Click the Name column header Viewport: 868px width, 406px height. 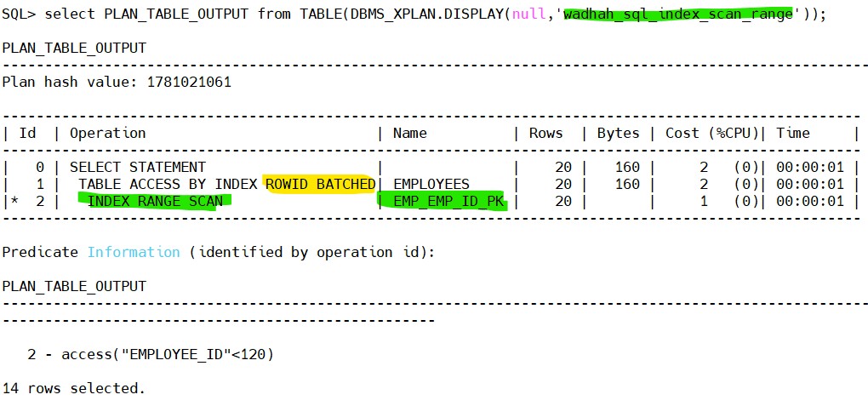pos(409,133)
